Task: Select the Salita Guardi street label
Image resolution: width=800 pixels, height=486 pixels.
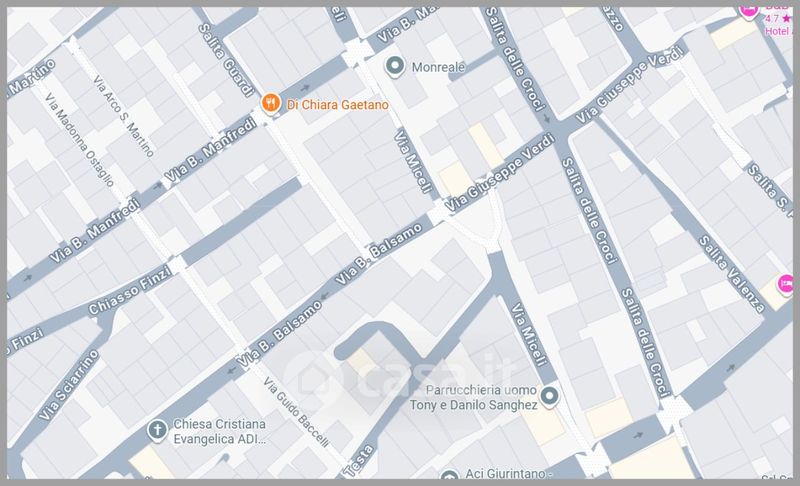Action: point(226,60)
